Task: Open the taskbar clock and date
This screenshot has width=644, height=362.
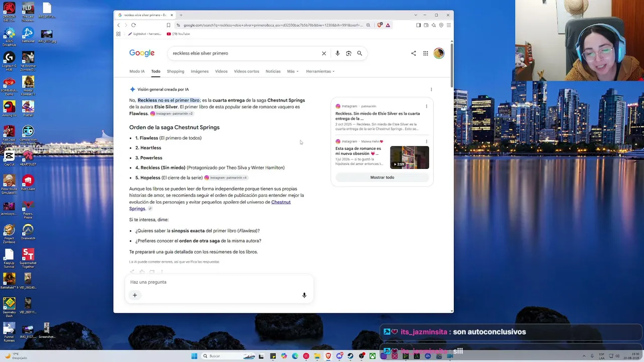Action: tap(631, 356)
